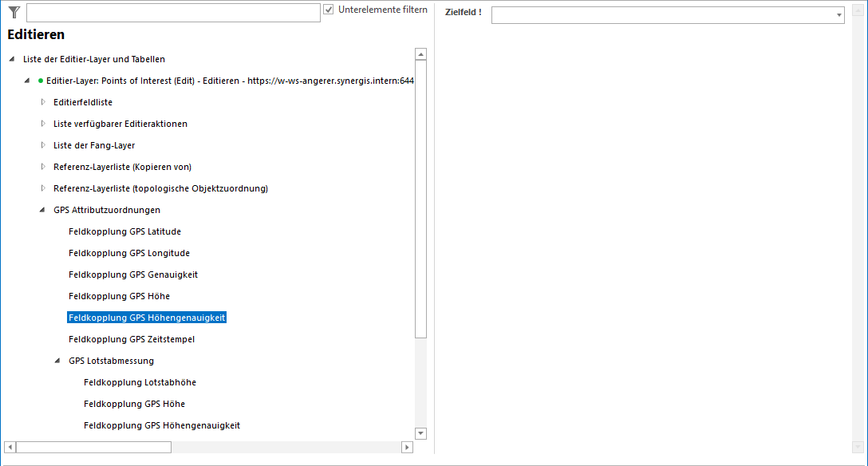Select Feldkopplung Lotstabhöhe item

[x=140, y=382]
